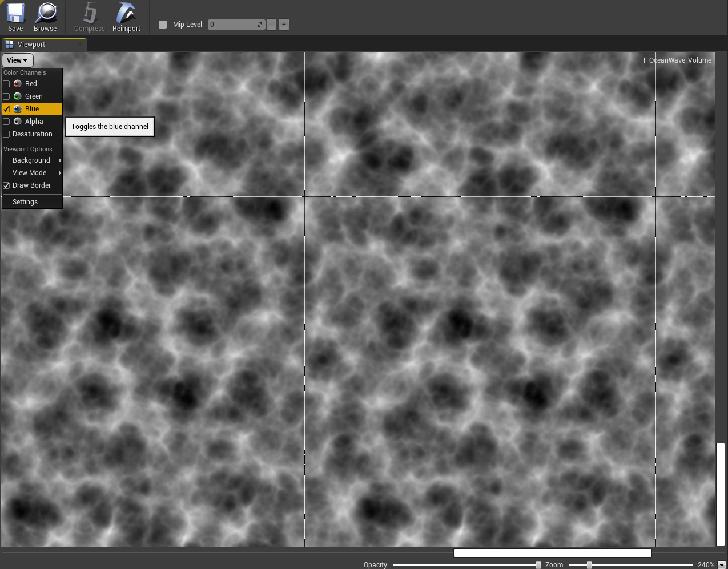This screenshot has height=569, width=728.
Task: Expand the Background submenu
Action: [32, 160]
